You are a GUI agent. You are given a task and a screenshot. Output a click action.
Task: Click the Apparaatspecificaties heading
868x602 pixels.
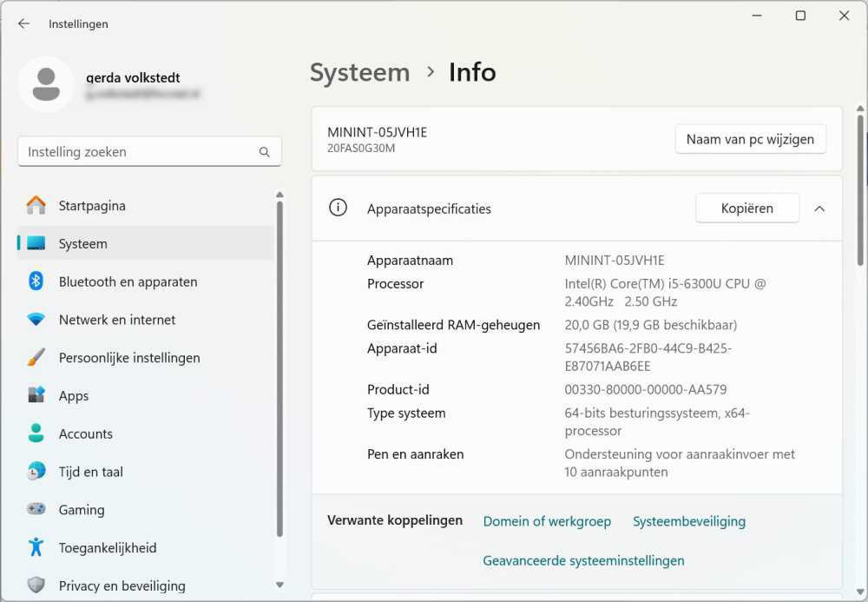click(429, 208)
